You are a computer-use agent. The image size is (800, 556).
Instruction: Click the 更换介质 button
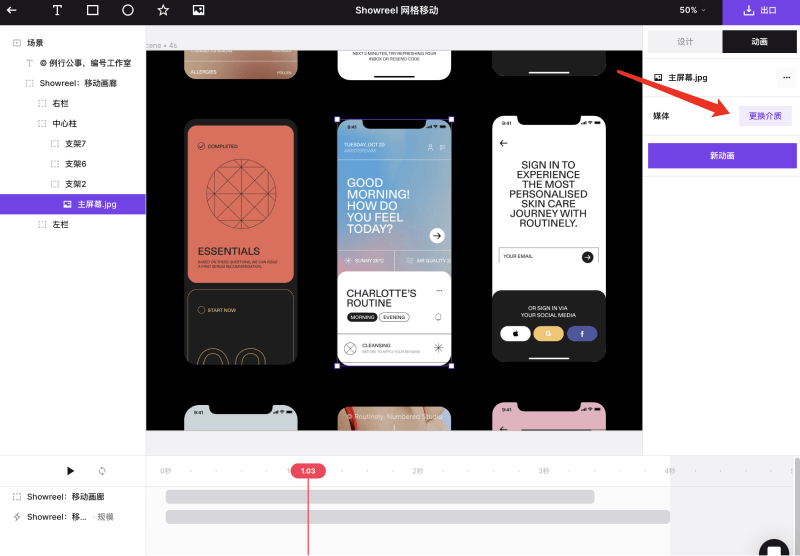tap(765, 116)
